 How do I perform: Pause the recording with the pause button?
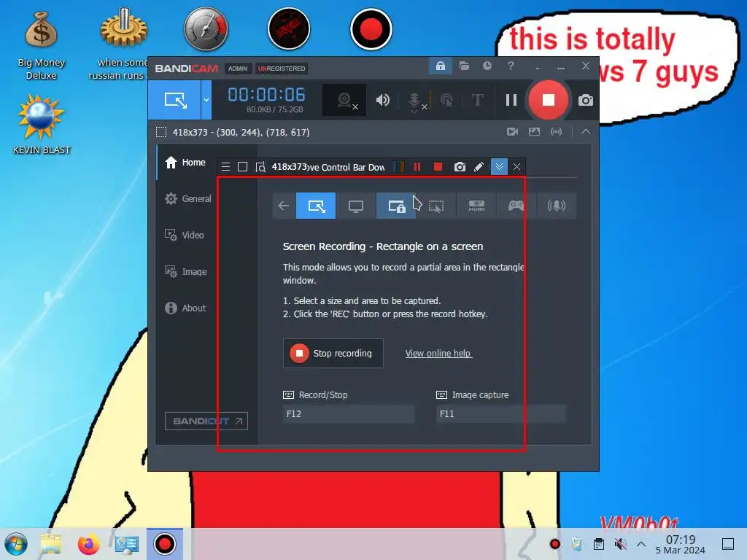[511, 100]
